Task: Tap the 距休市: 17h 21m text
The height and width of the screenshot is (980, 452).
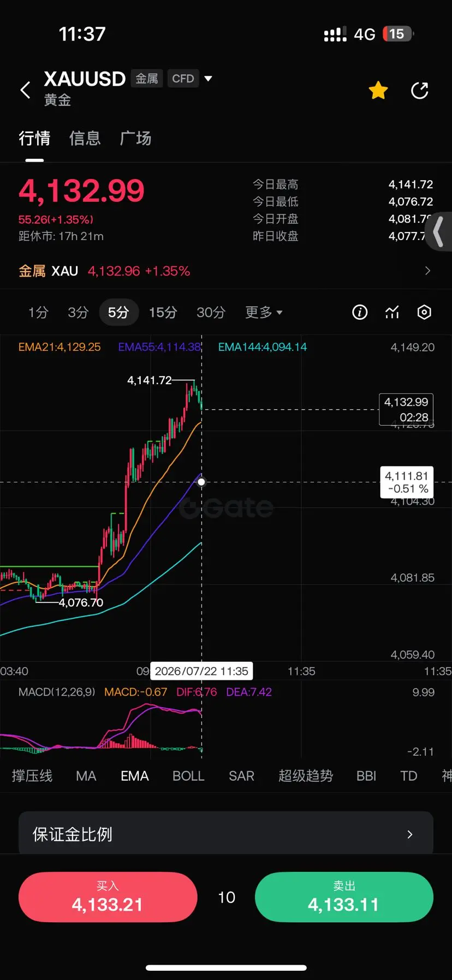Action: pyautogui.click(x=61, y=236)
